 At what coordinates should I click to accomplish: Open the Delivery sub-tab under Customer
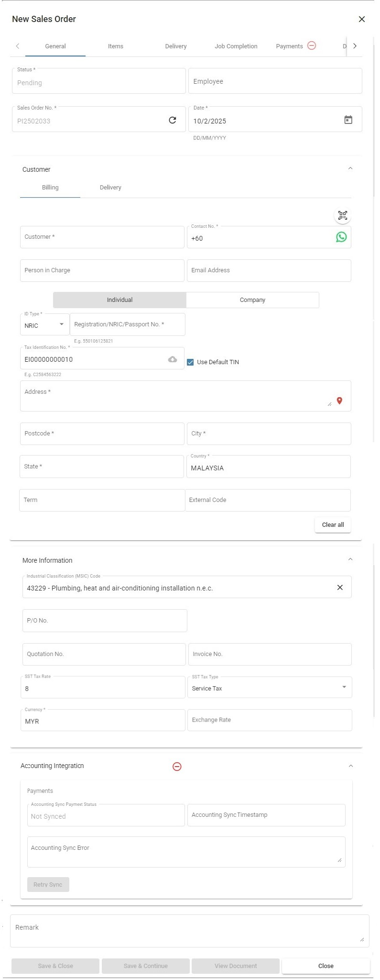(110, 188)
